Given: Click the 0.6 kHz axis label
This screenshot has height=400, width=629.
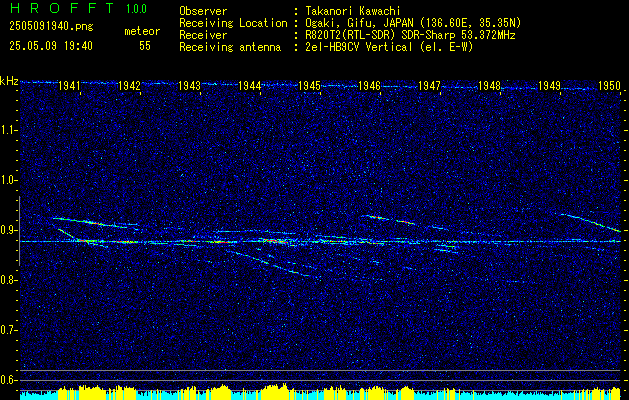Looking at the screenshot, I should click(9, 380).
